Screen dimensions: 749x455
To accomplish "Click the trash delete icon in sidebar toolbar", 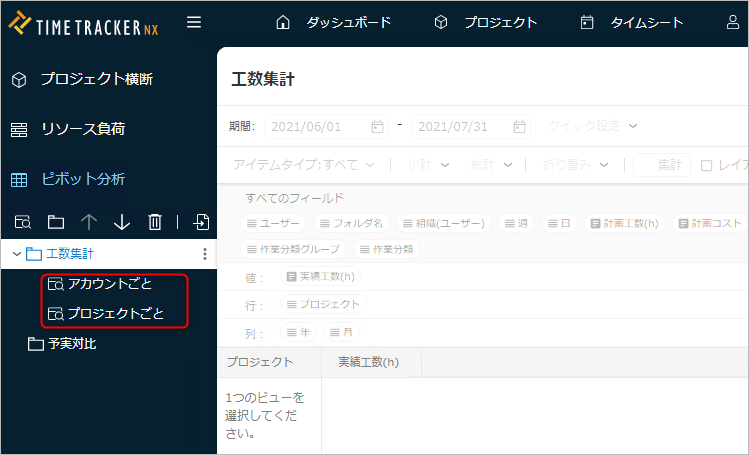I will (x=155, y=222).
